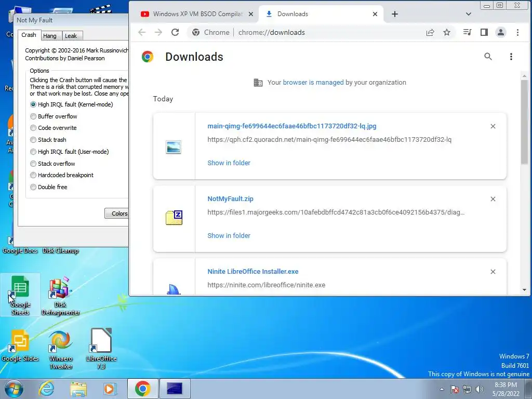The width and height of the screenshot is (532, 399).
Task: Open Downloads page more actions menu
Action: pos(511,57)
